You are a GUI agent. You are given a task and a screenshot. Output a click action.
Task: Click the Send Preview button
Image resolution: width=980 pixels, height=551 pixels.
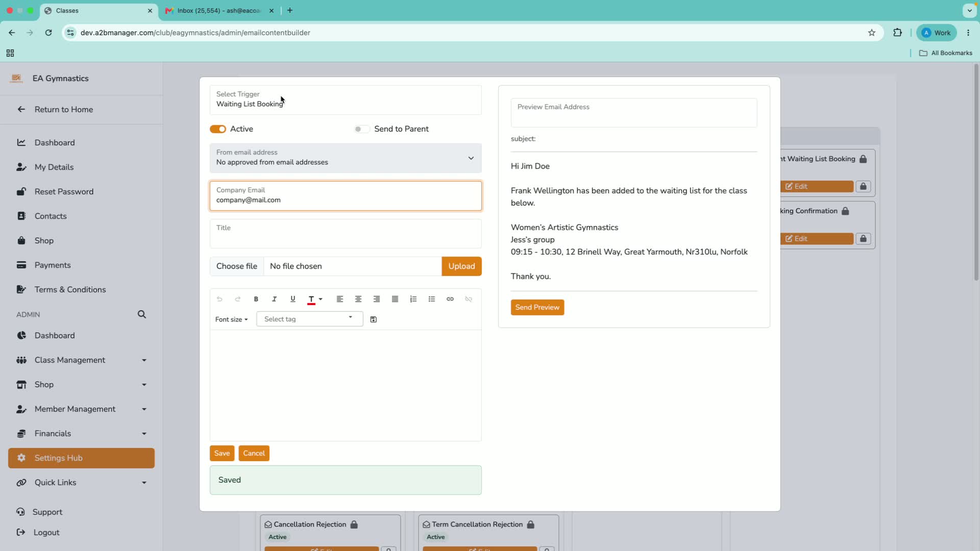537,307
